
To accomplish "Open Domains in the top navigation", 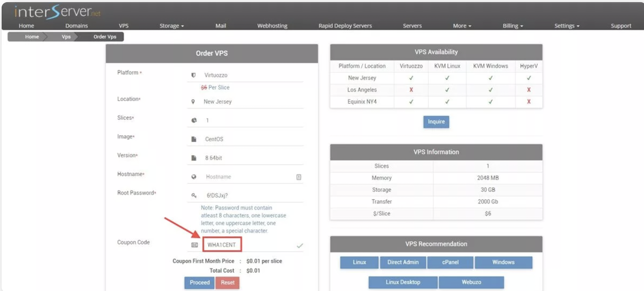I will 76,26.
